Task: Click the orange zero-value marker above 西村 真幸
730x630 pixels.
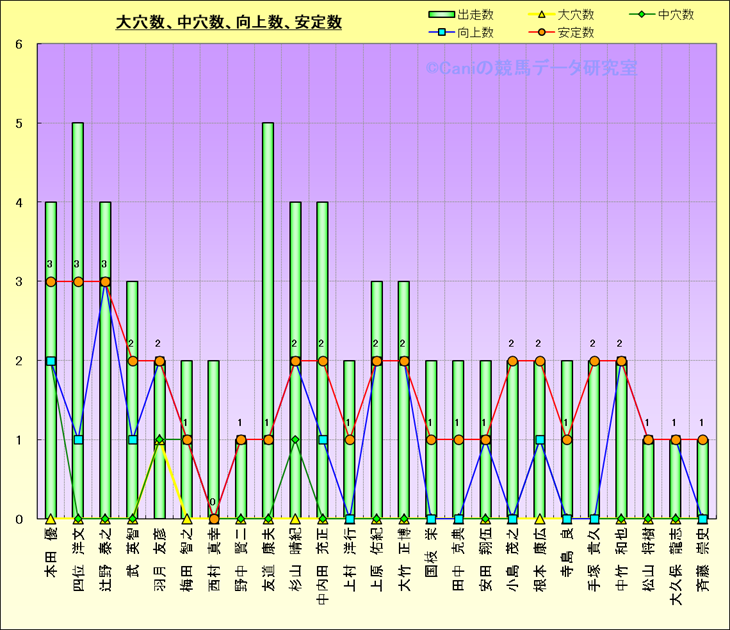Action: pyautogui.click(x=214, y=519)
